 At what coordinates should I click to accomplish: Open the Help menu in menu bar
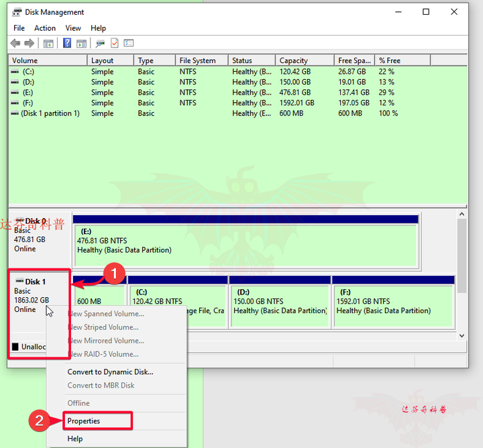[x=98, y=28]
